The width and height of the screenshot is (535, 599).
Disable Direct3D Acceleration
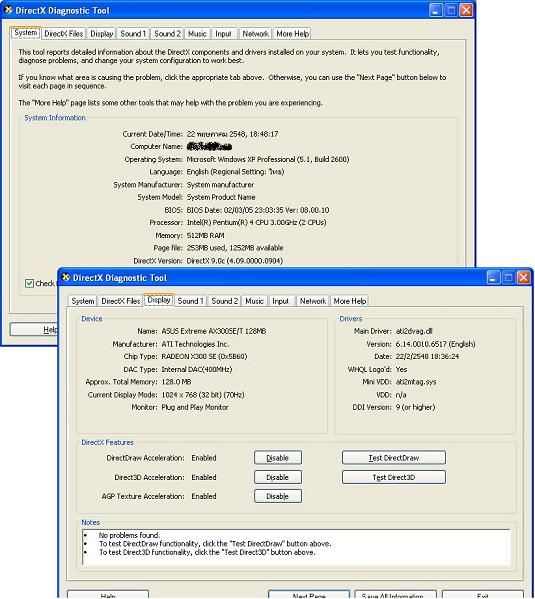pos(278,477)
